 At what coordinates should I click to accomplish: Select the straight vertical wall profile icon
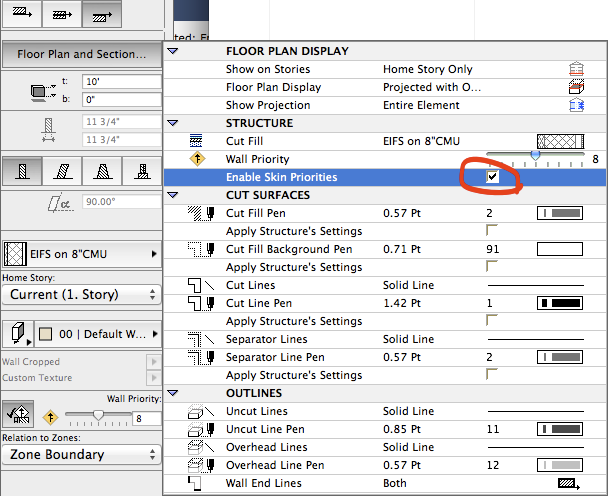tap(22, 171)
